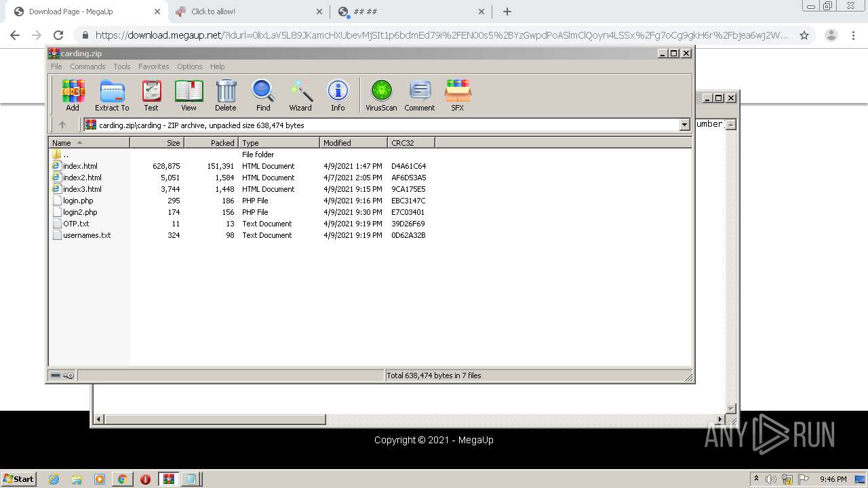Open the Windows Start menu
868x488 pixels.
click(x=18, y=479)
